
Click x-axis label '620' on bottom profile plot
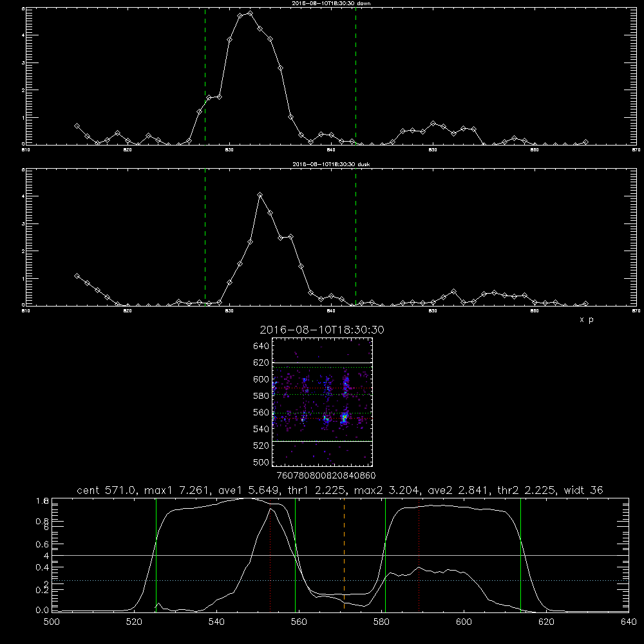coord(546,622)
